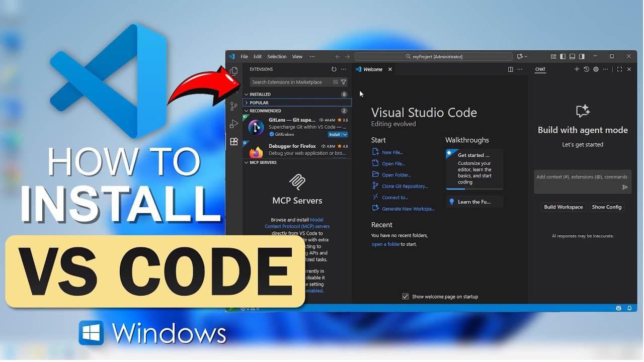Send the chat message arrow

(625, 187)
